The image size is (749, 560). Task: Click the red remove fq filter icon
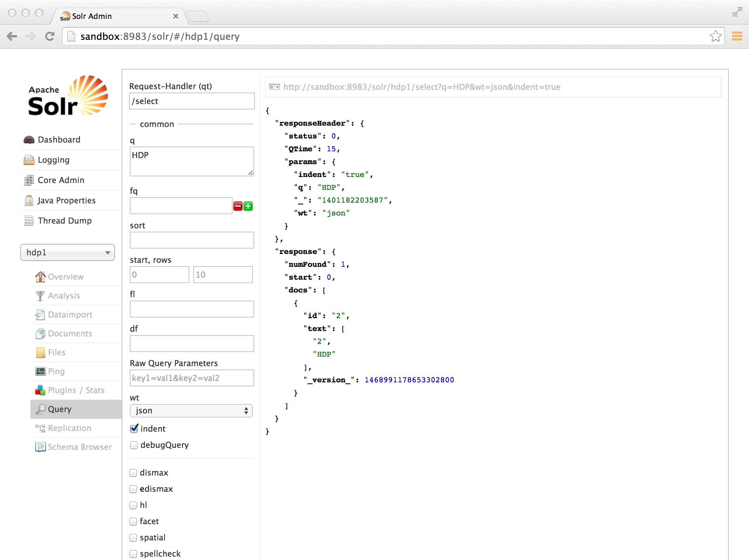pyautogui.click(x=238, y=206)
